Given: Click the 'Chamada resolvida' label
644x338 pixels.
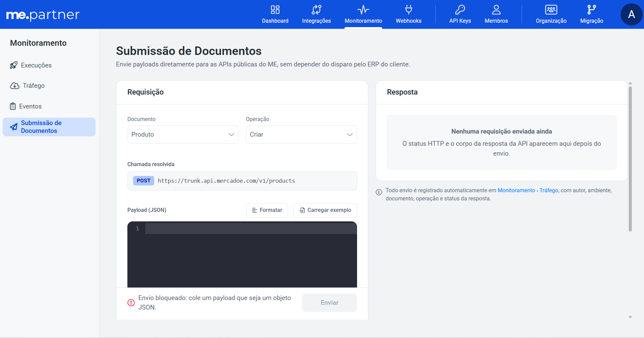Looking at the screenshot, I should coord(151,164).
